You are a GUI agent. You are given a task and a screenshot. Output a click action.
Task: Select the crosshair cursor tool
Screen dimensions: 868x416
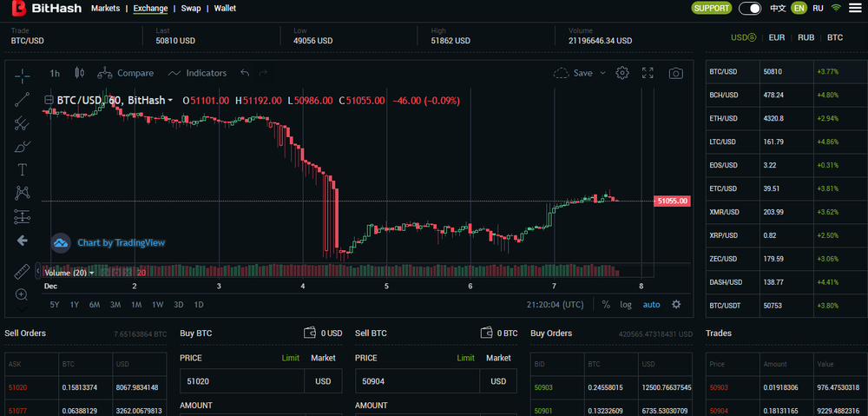click(x=23, y=75)
